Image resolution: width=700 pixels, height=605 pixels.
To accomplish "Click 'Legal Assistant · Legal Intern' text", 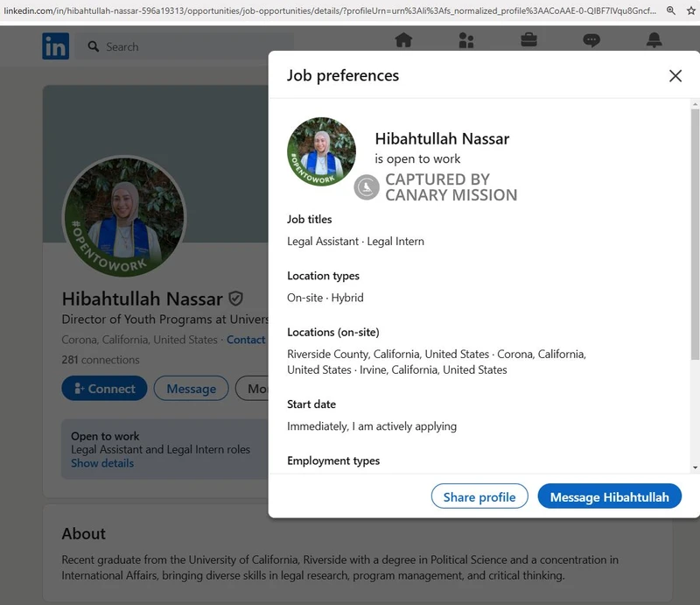I will click(x=355, y=242).
